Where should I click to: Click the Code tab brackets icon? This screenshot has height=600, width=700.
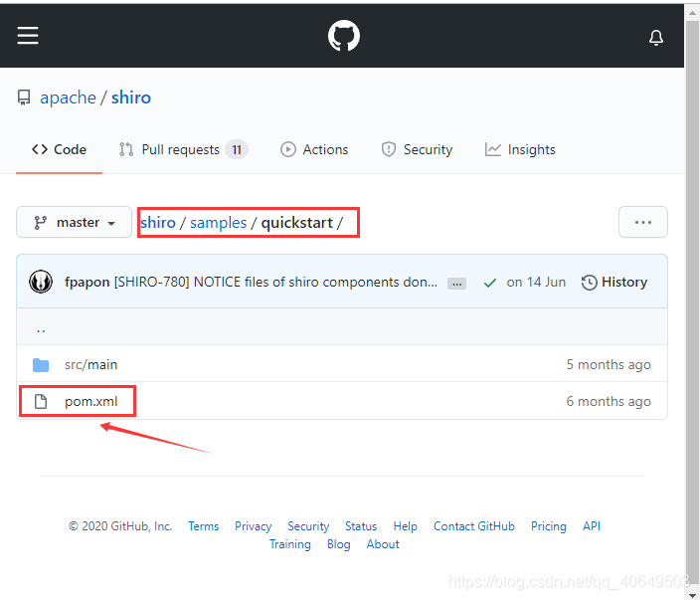[x=40, y=149]
